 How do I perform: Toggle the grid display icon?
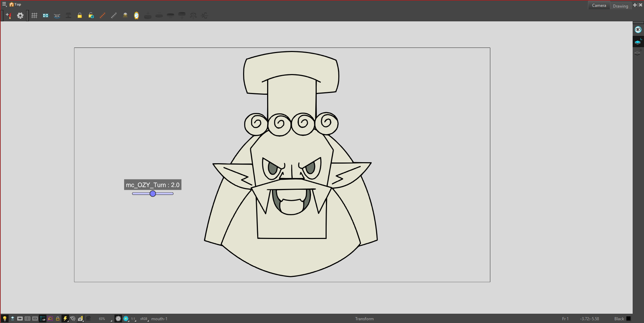pyautogui.click(x=34, y=15)
